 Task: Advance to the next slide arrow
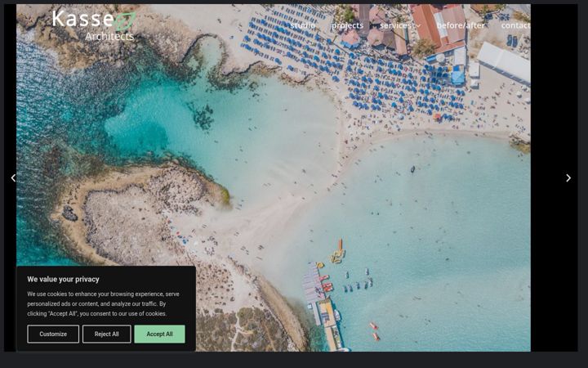tap(568, 178)
